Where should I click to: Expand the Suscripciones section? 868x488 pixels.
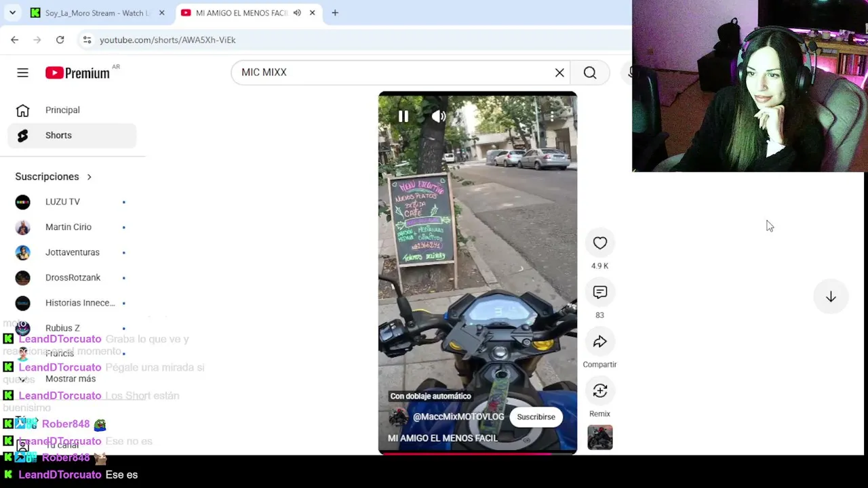54,177
